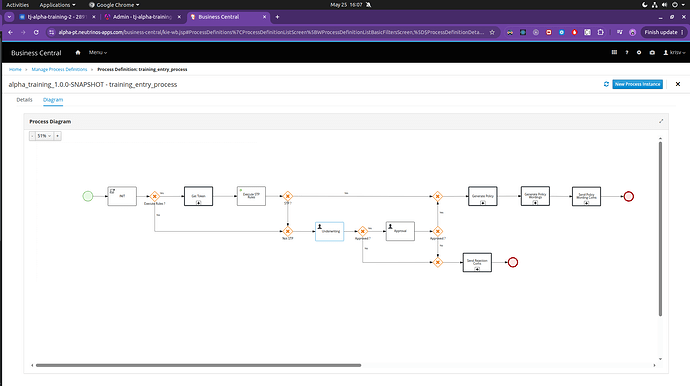Click the diagram vertical scrollbar

tap(660, 229)
